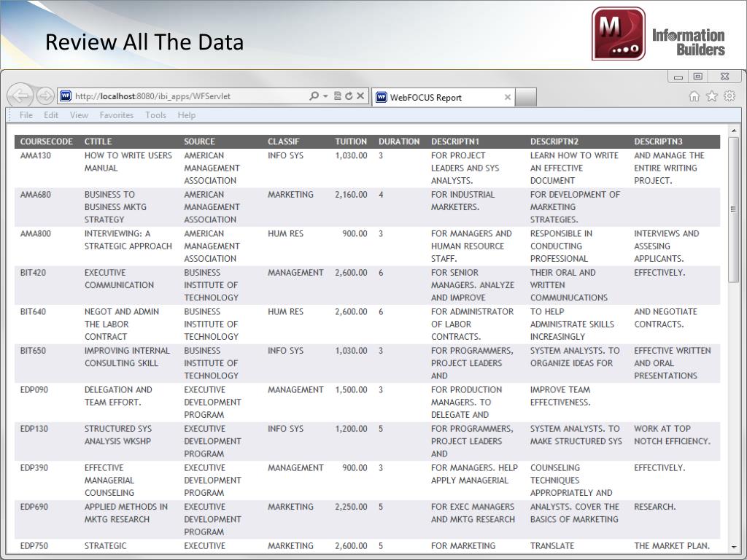Click the scrollbar down arrow
Screen dimensions: 747x560
[x=733, y=548]
